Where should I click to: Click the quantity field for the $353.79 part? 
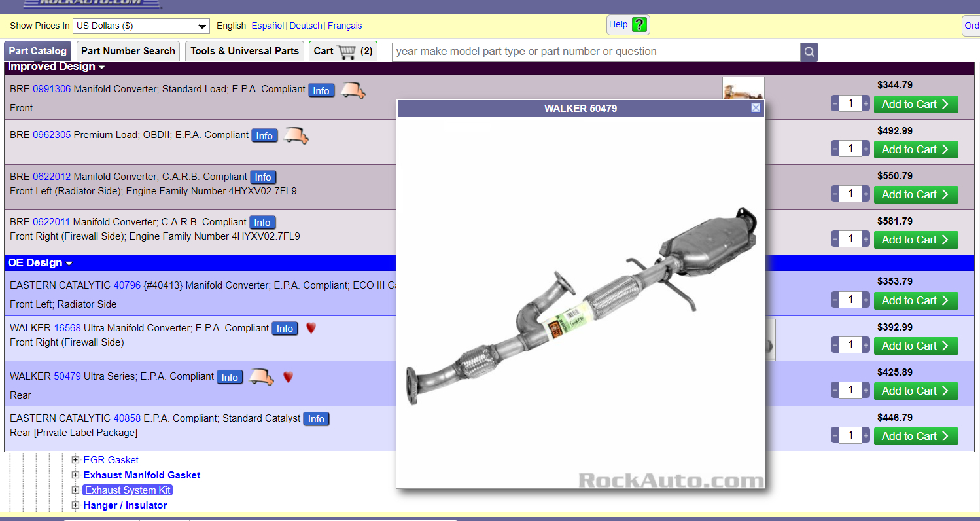tap(850, 300)
